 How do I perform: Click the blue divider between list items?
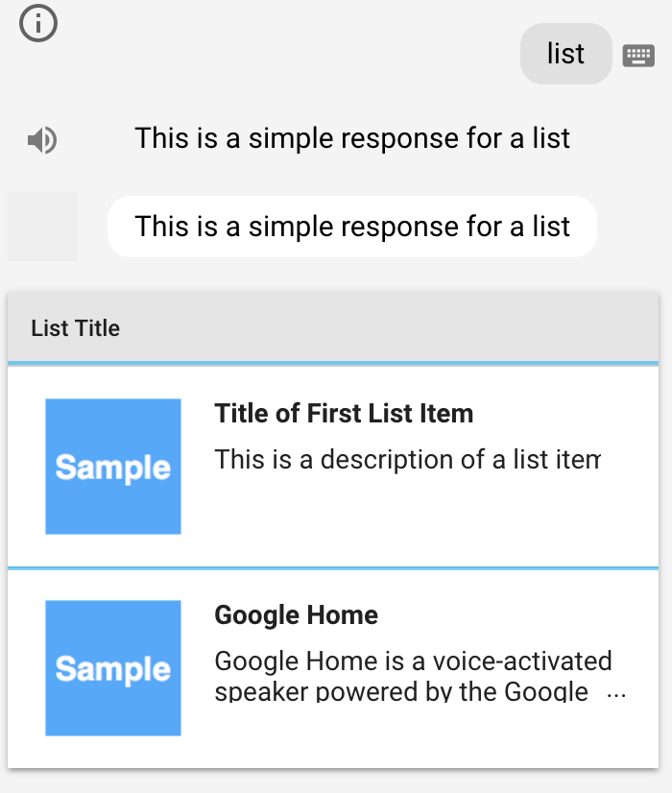coord(333,568)
